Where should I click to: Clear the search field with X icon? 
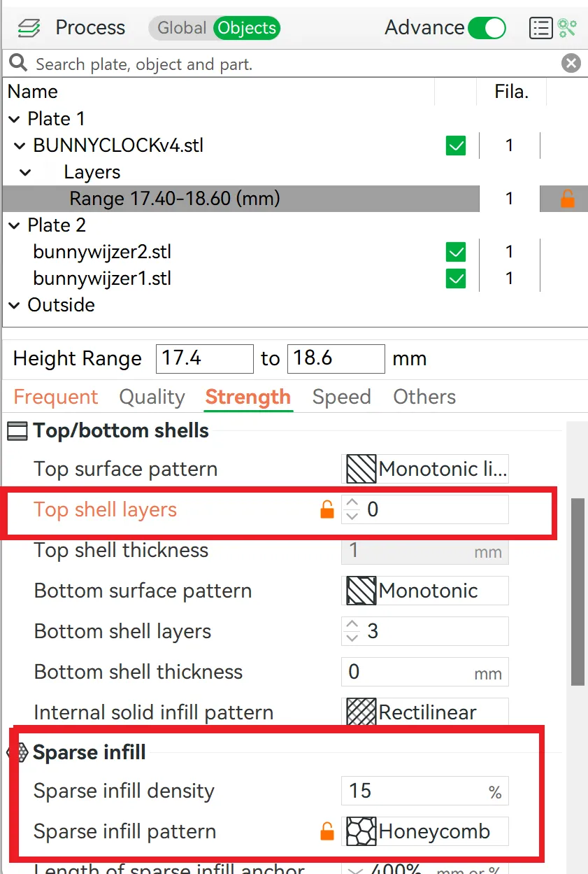571,64
